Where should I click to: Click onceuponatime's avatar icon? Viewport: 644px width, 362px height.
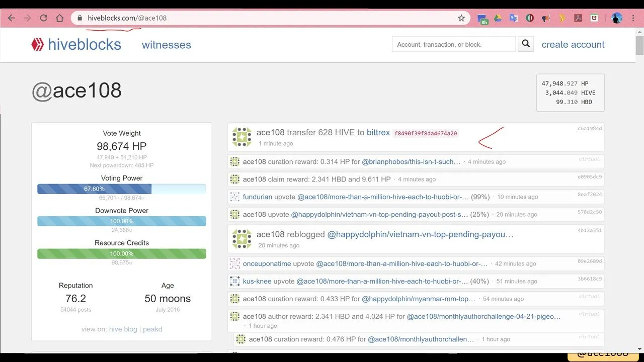pos(235,263)
